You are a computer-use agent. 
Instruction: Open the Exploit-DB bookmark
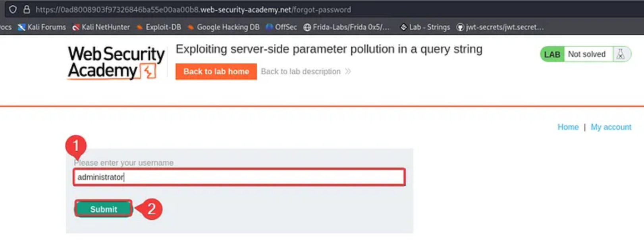pos(159,27)
